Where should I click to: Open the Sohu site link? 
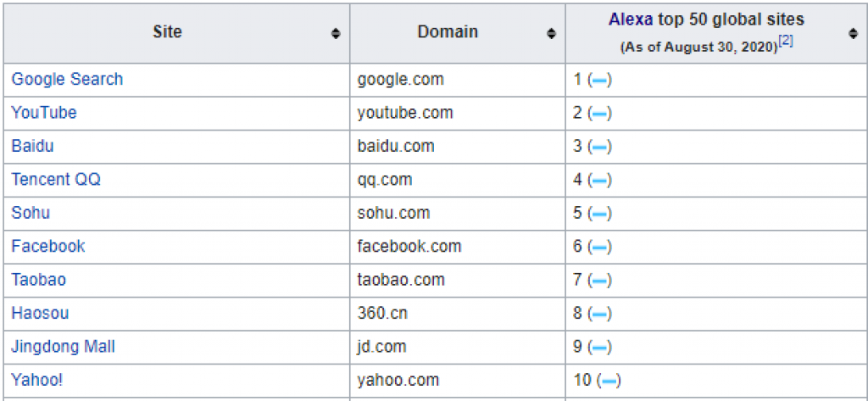[x=31, y=213]
